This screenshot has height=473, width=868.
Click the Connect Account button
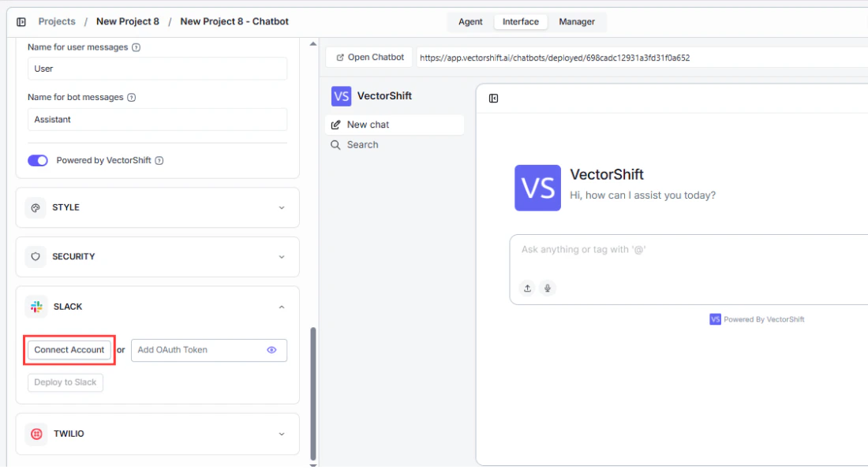[69, 350]
